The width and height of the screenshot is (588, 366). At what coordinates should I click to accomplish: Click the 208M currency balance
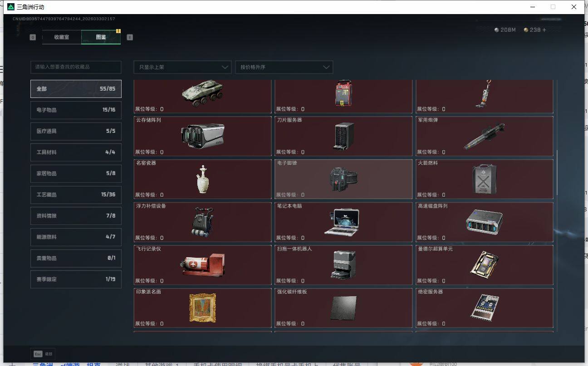[505, 30]
